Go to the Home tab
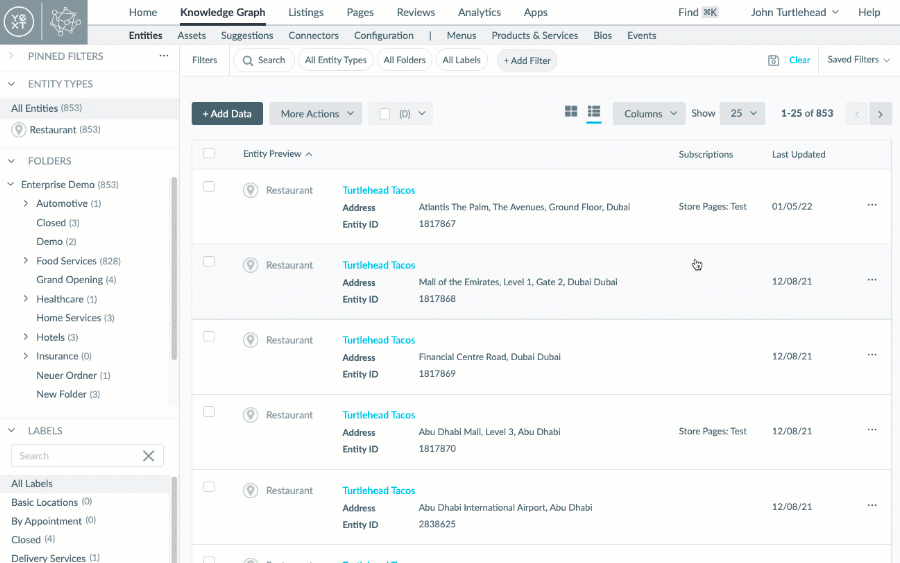Viewport: 900px width, 563px height. (143, 13)
